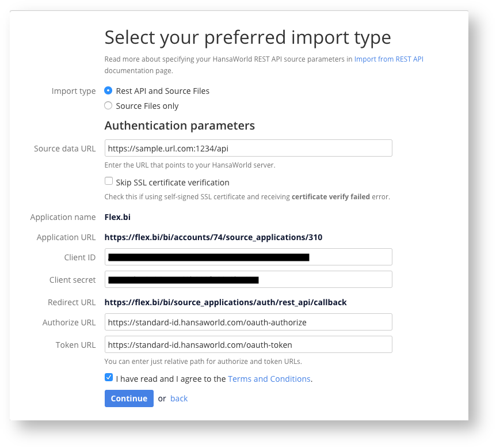Choose the Source Files only radio option

click(x=108, y=106)
